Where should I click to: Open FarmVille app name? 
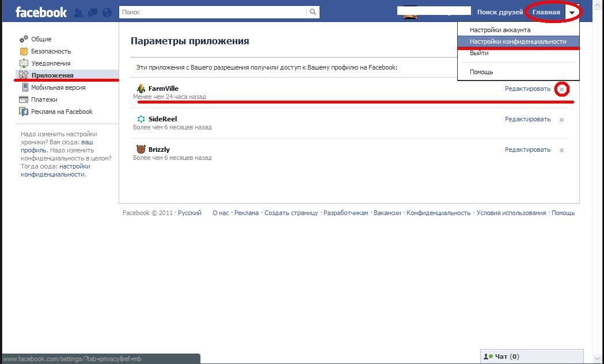pyautogui.click(x=164, y=89)
